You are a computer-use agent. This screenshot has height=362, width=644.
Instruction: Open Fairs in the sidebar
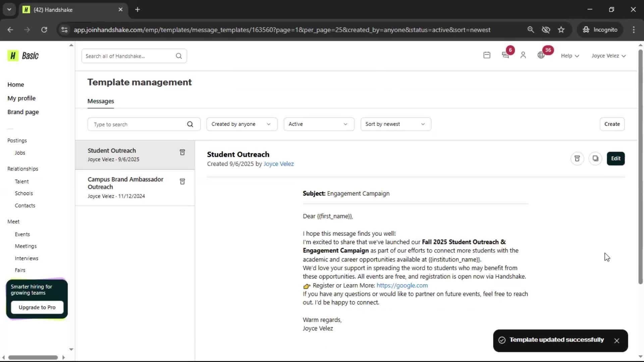(x=20, y=270)
